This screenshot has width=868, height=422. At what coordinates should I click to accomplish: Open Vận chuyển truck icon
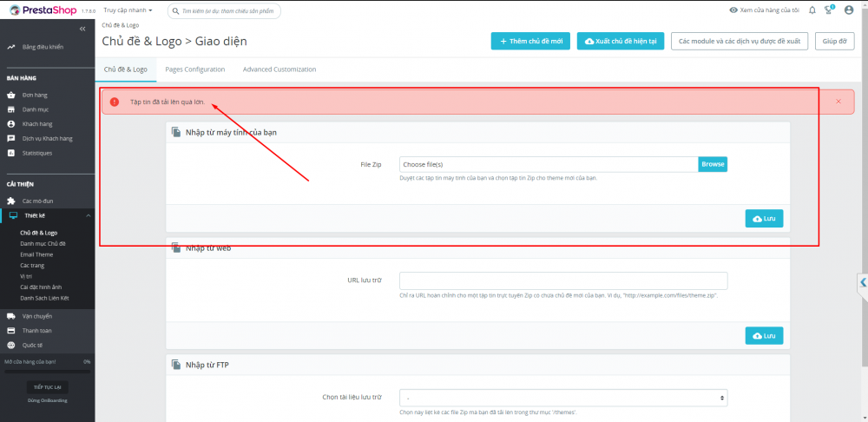pyautogui.click(x=10, y=316)
